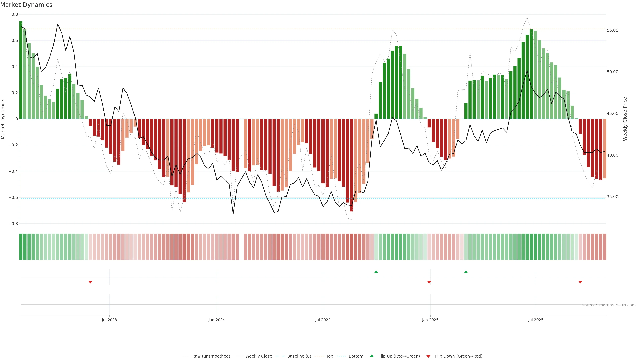Click the red Flip Down marker at Jan 2025
644x362 pixels.
point(429,282)
